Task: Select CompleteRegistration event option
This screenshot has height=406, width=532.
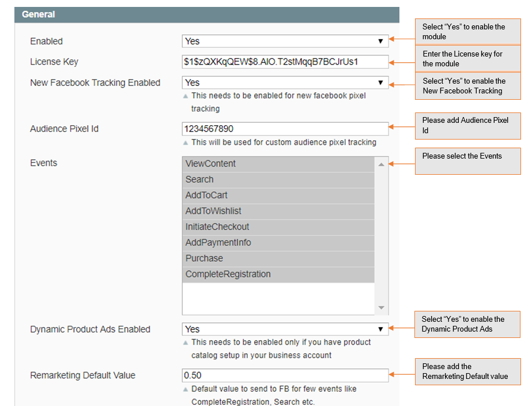Action: pos(278,274)
